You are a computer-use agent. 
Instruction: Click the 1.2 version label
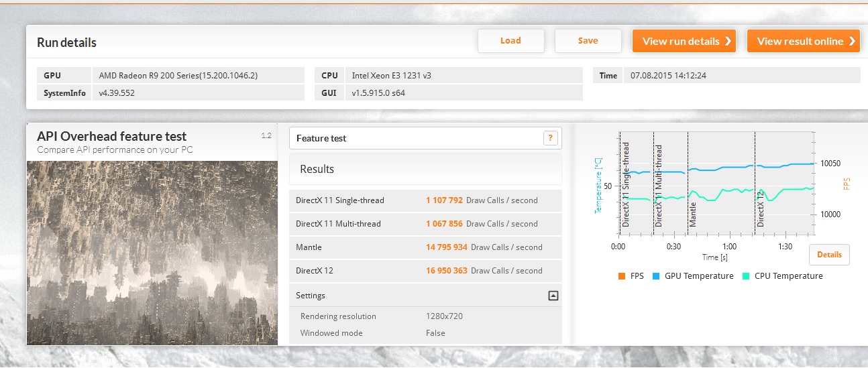point(266,135)
